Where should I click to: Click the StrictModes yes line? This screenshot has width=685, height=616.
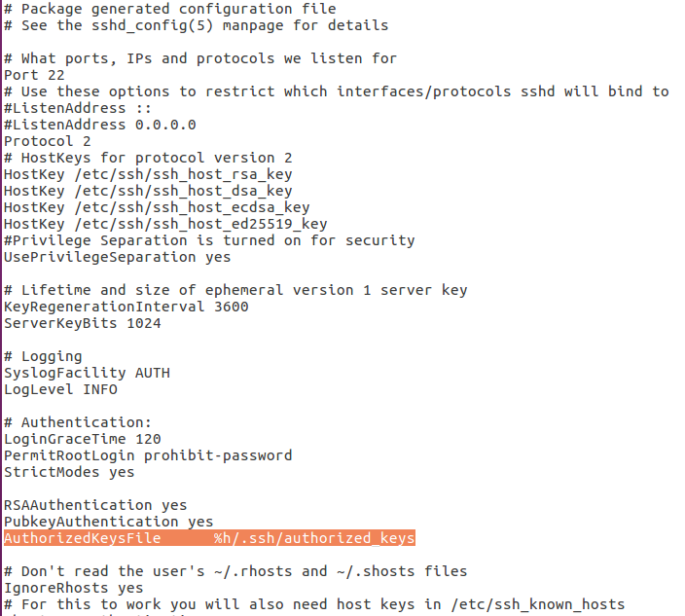[69, 472]
